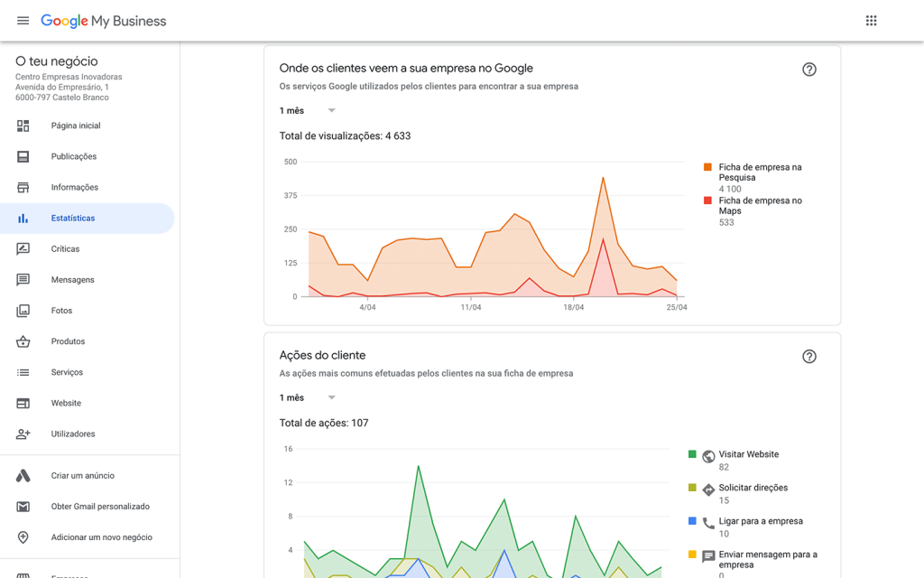The image size is (924, 578).
Task: Click the Visitar Website count 82
Action: [x=724, y=467]
